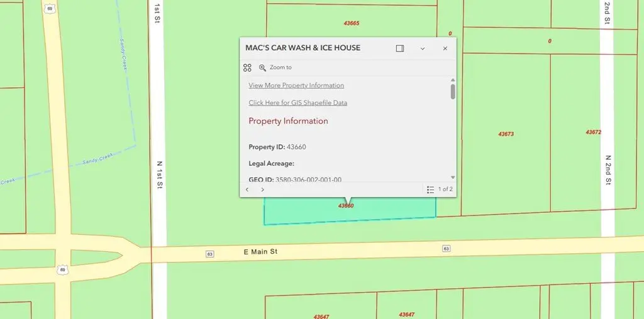Click popup scrollbar down arrow
The image size is (644, 319).
point(453,178)
